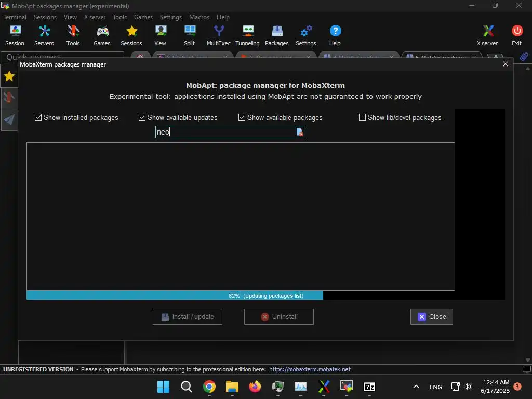Open the volume control in system tray
Screen dimensions: 532x399
coord(468,387)
